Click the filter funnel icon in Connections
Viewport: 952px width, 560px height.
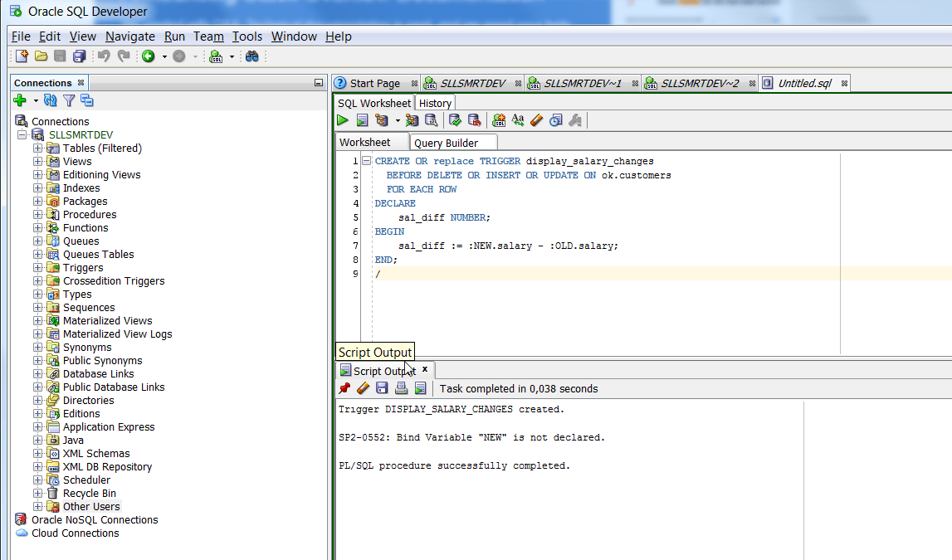[69, 100]
